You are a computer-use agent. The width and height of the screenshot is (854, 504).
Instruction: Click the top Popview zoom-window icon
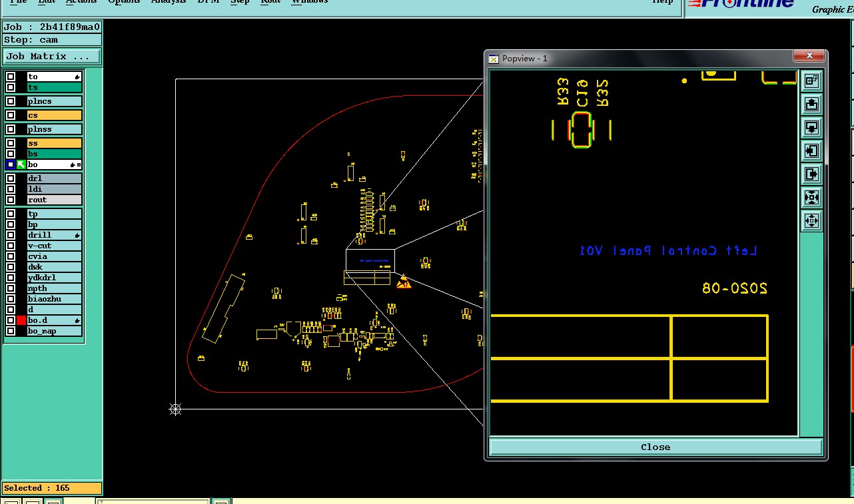(x=811, y=81)
